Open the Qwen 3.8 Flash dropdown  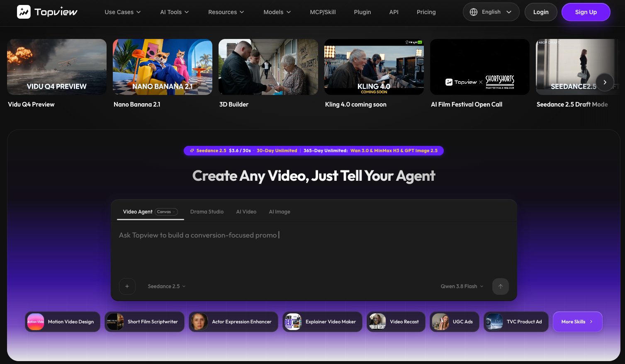[x=462, y=286]
